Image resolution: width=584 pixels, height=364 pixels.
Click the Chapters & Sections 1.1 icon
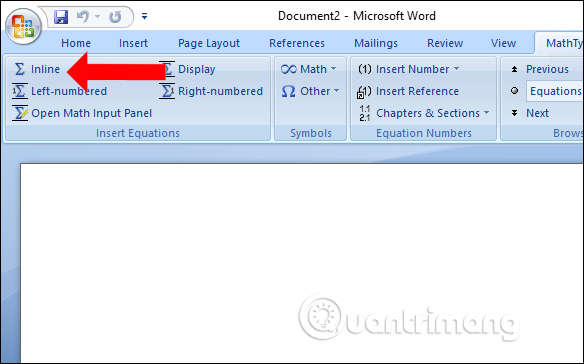point(365,113)
